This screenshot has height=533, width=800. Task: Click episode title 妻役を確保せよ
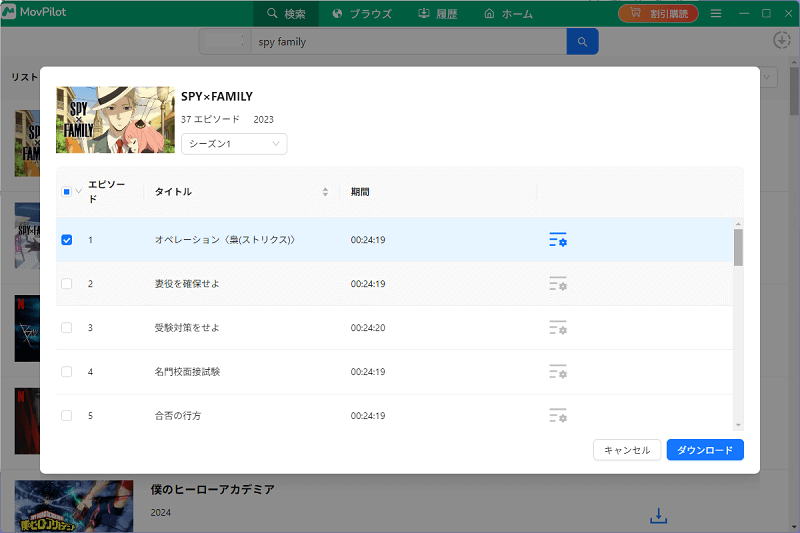[x=187, y=284]
